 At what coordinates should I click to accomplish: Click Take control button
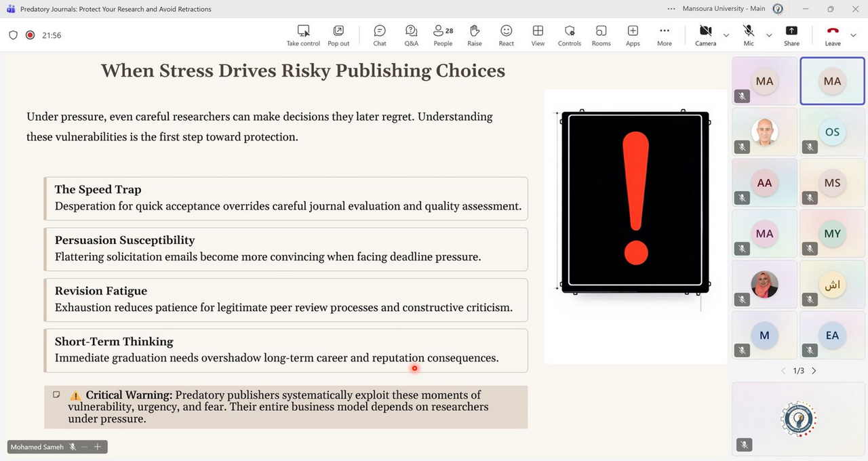click(303, 35)
